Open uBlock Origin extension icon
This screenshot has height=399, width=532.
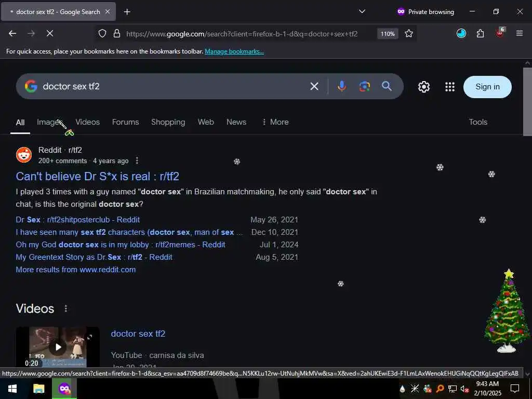(500, 33)
